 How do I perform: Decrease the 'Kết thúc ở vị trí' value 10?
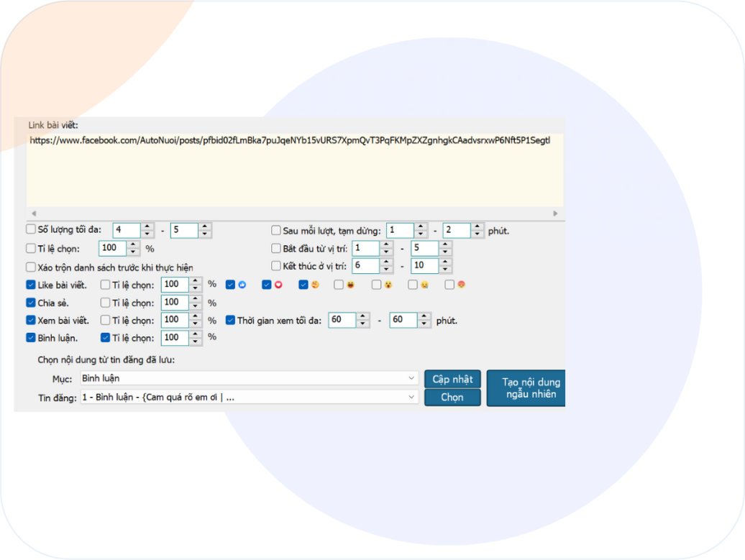(x=445, y=270)
